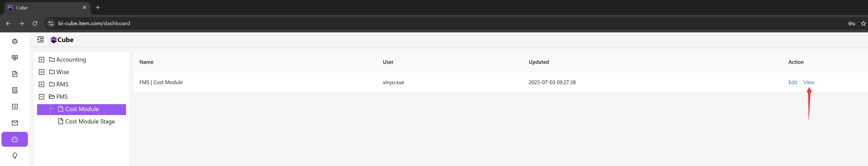Open the document page sidebar icon
868x166 pixels.
point(15,74)
